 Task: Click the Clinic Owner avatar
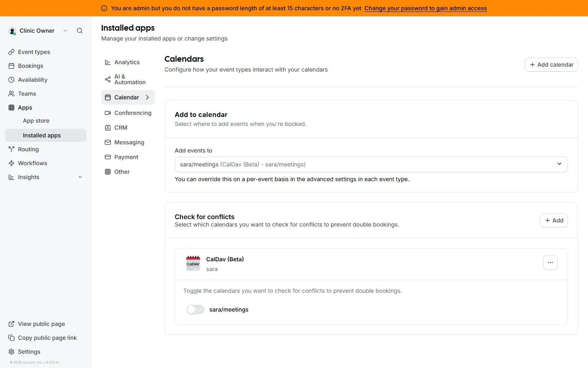pyautogui.click(x=12, y=31)
